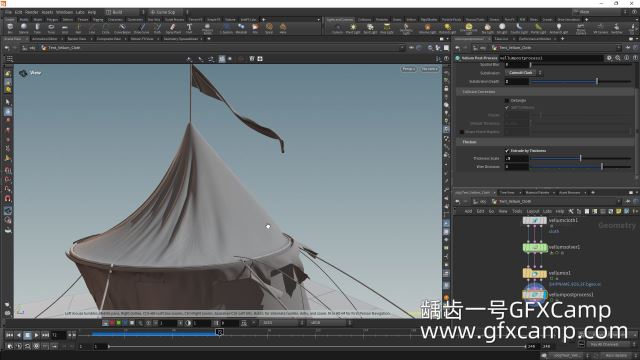Open the Polygon shelf tab
The image size is (640, 360).
pyautogui.click(x=52, y=19)
